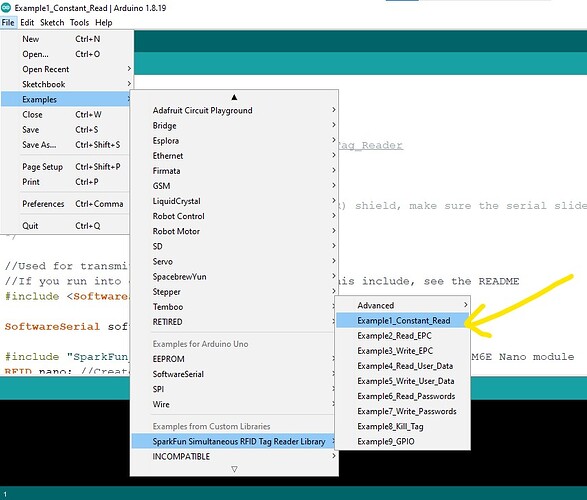
Task: Choose Quit in the File menu
Action: tap(66, 226)
